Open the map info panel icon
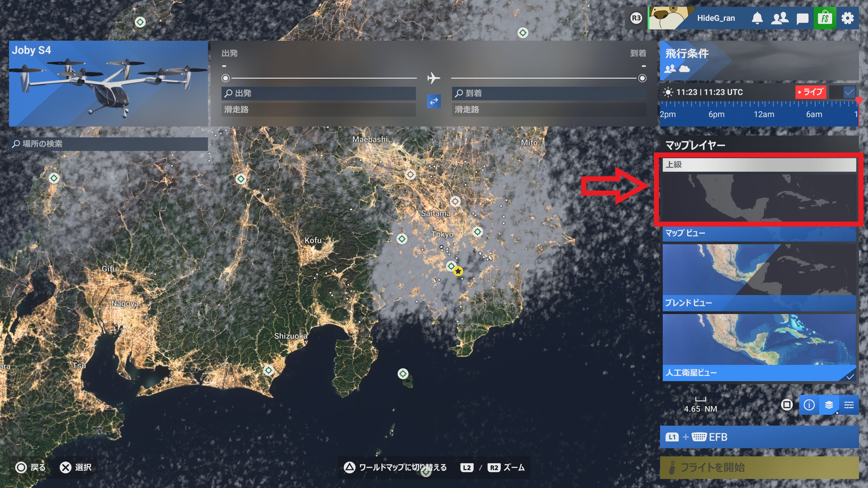This screenshot has width=868, height=488. pyautogui.click(x=809, y=404)
